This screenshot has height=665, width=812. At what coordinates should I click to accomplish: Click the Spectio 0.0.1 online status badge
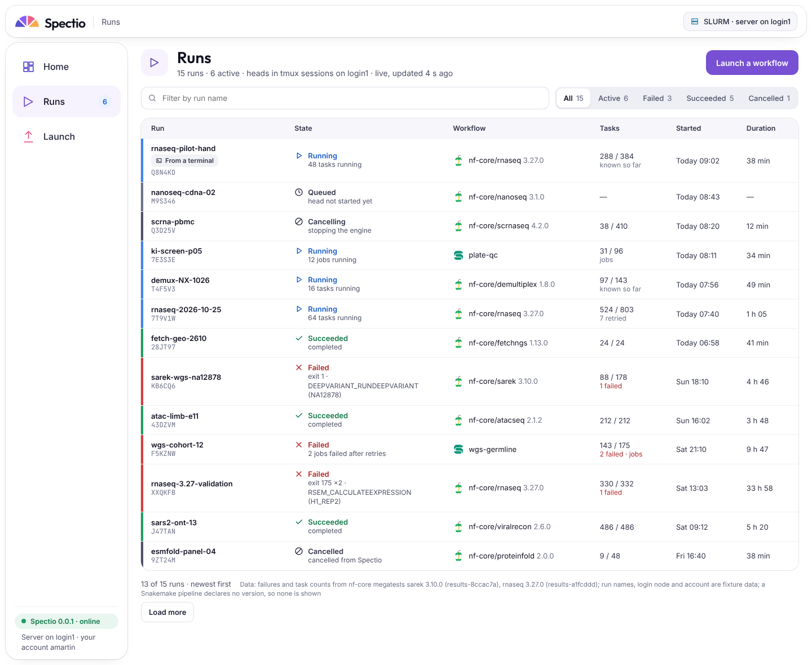[x=67, y=621]
